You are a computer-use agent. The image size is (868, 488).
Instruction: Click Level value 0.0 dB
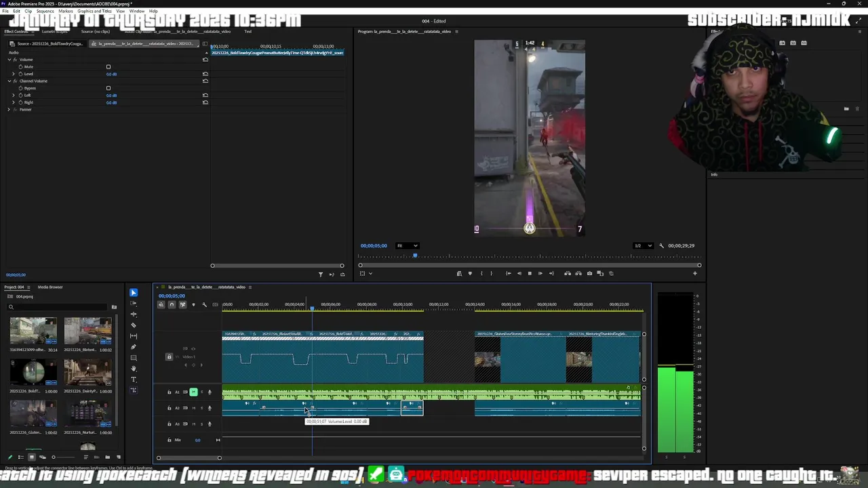(x=111, y=74)
